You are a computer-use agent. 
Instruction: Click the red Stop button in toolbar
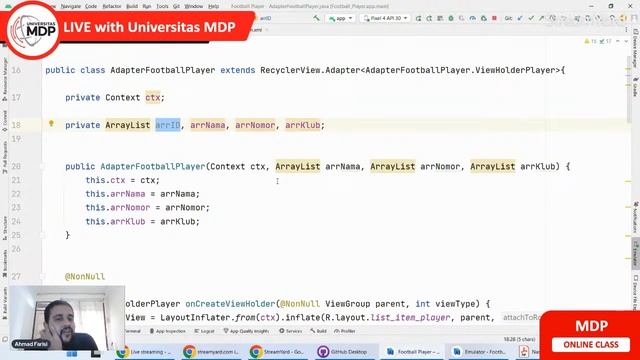pos(494,18)
